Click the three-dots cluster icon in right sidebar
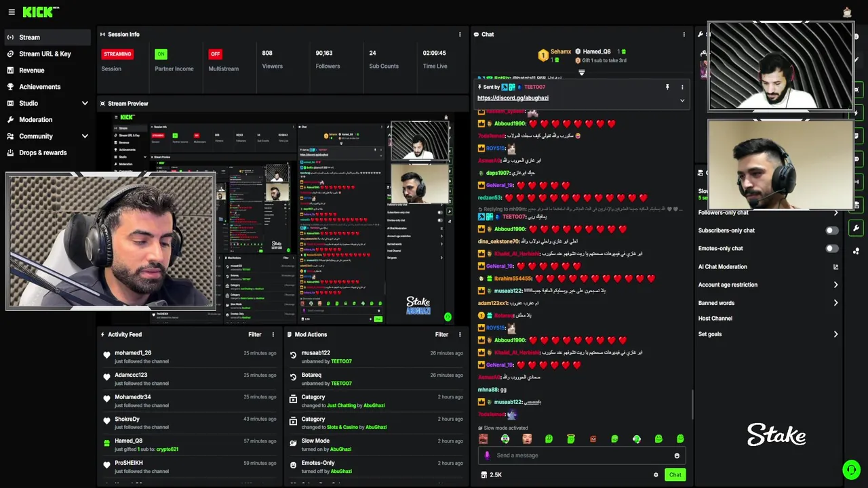The image size is (868, 488). (856, 251)
